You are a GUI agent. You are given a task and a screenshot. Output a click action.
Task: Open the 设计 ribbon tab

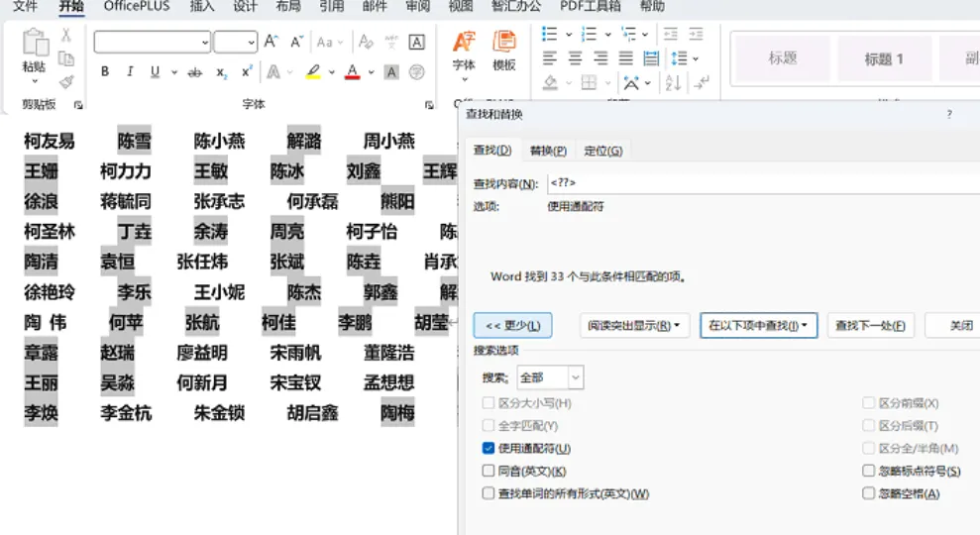245,6
